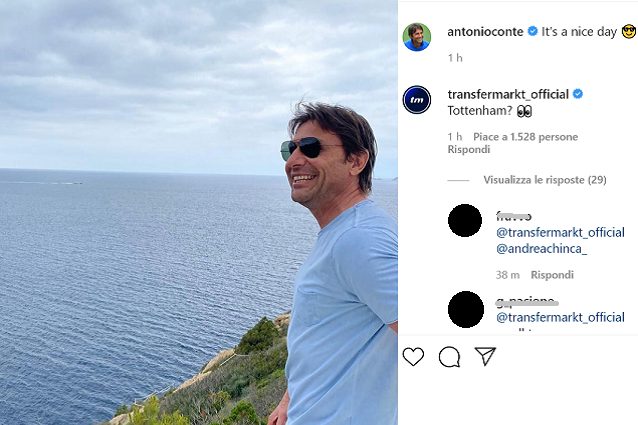Open the first replying user's black avatar
This screenshot has width=638, height=425.
coord(465,220)
